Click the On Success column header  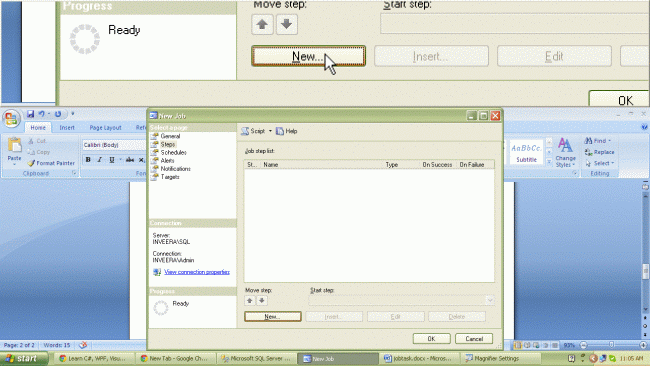coord(438,165)
